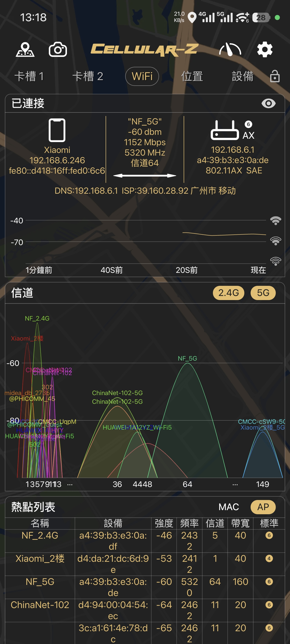Tap the DNS and ISP info line
This screenshot has height=644, width=290.
point(145,191)
